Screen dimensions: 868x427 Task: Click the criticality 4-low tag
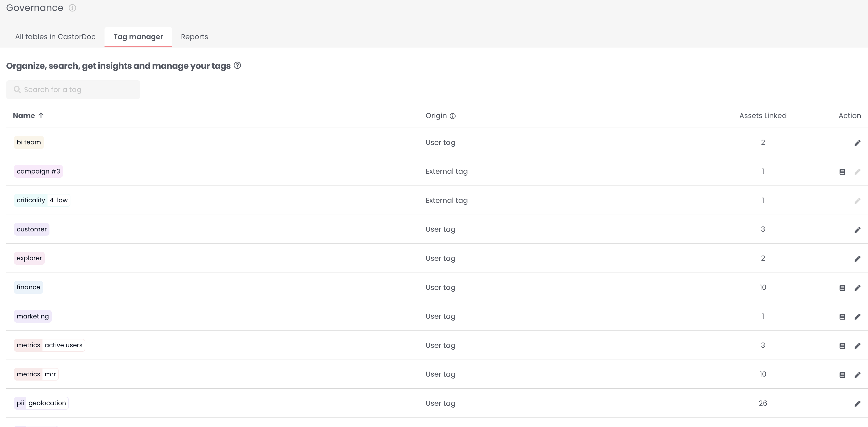tap(42, 200)
